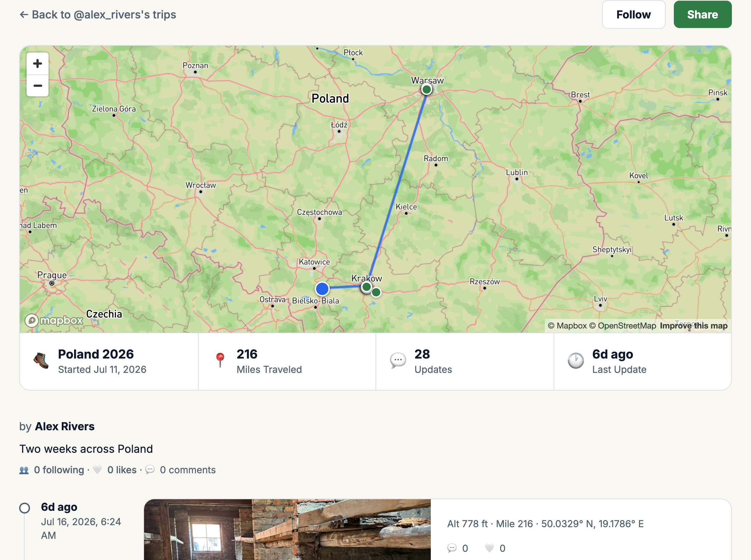Go back to @alex_rivers's trips
This screenshot has width=751, height=560.
point(98,15)
